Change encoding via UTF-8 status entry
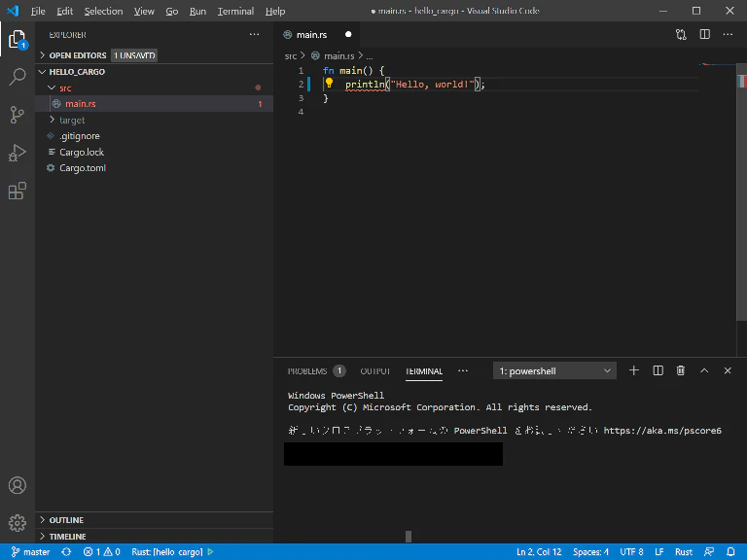The image size is (747, 560). [x=631, y=552]
